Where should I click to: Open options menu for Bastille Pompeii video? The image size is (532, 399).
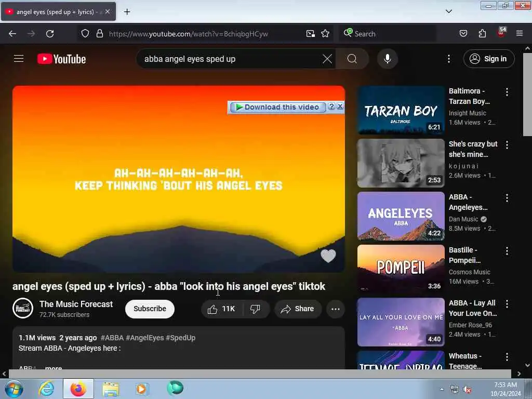pyautogui.click(x=507, y=251)
